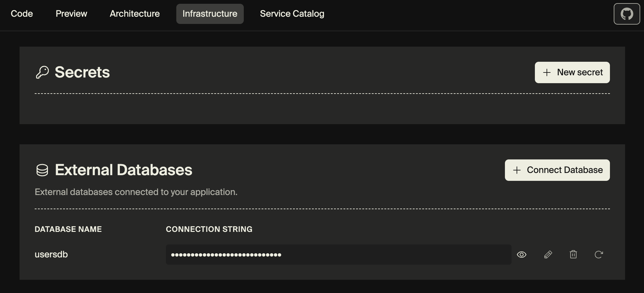
Task: Click the plus icon in New secret button
Action: (547, 72)
